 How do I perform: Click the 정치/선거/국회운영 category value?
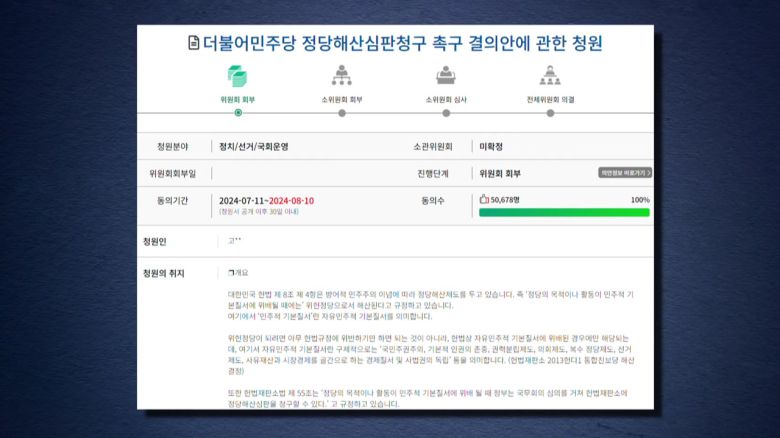coord(253,146)
